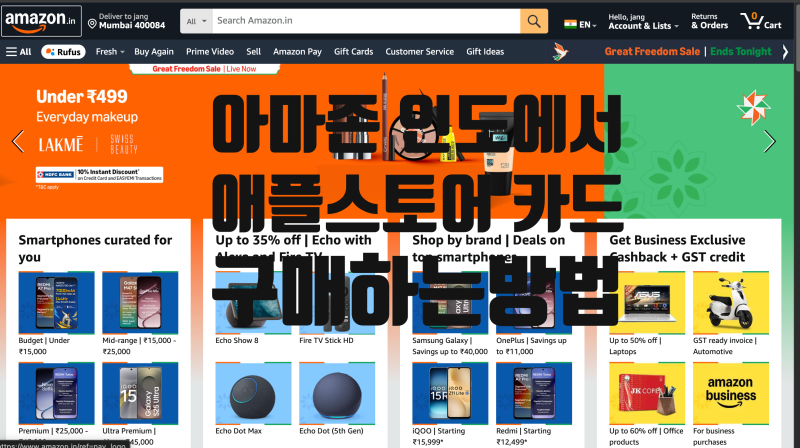Viewport: 800px width, 448px height.
Task: Open Great Freedom Sale Ends Tonight link
Action: point(688,52)
